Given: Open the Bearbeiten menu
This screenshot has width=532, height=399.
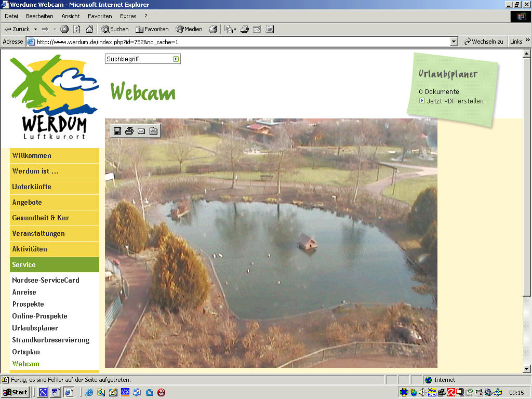Looking at the screenshot, I should pyautogui.click(x=39, y=16).
